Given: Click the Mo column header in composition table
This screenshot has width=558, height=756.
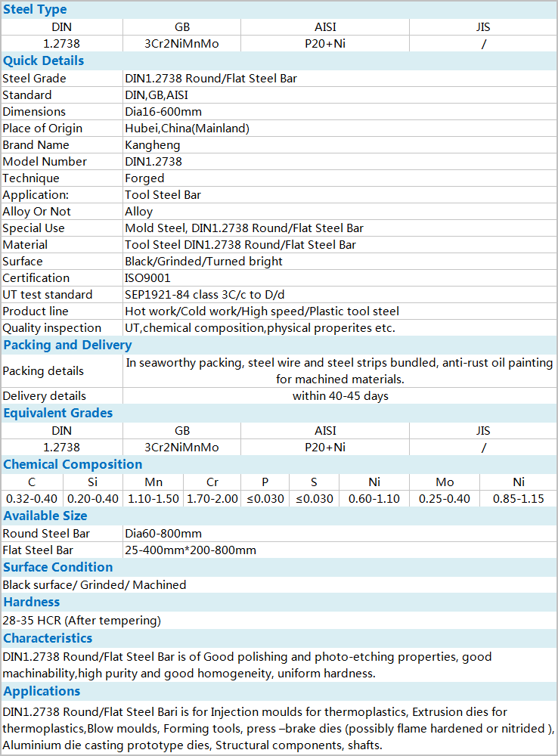Looking at the screenshot, I should coord(445,482).
